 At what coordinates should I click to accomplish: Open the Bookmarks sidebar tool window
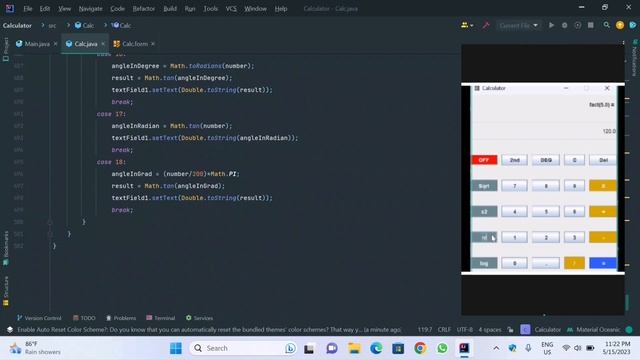[x=6, y=248]
